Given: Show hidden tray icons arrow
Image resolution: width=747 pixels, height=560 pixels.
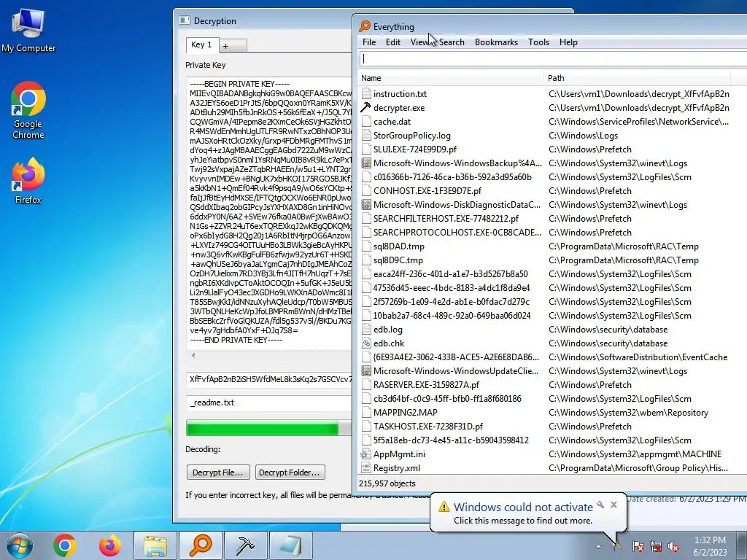Looking at the screenshot, I should click(x=598, y=547).
